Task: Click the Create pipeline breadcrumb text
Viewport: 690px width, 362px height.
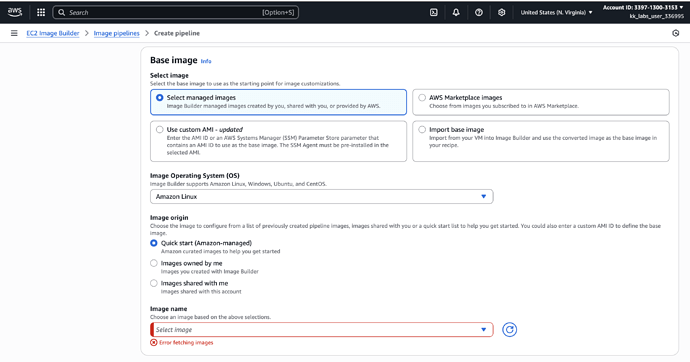Action: pyautogui.click(x=177, y=33)
